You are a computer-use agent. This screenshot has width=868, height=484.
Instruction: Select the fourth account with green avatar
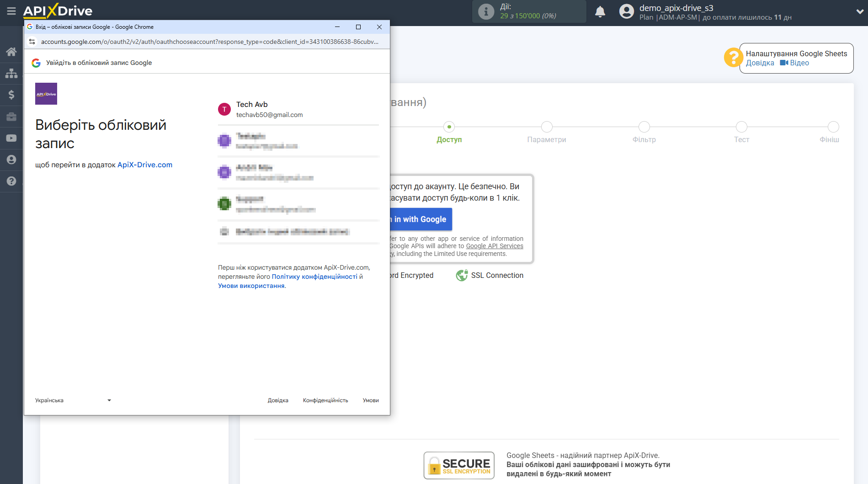(x=298, y=204)
